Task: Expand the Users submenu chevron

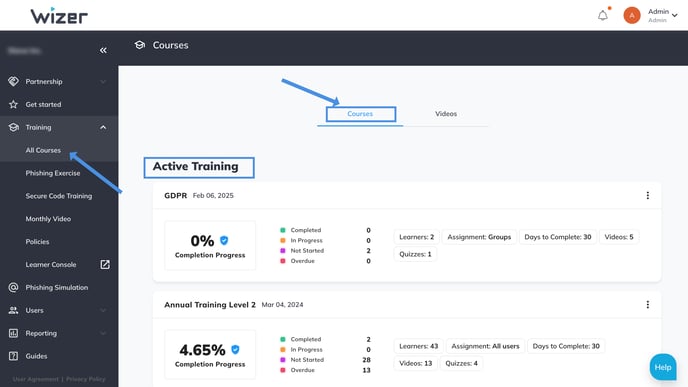Action: click(103, 310)
